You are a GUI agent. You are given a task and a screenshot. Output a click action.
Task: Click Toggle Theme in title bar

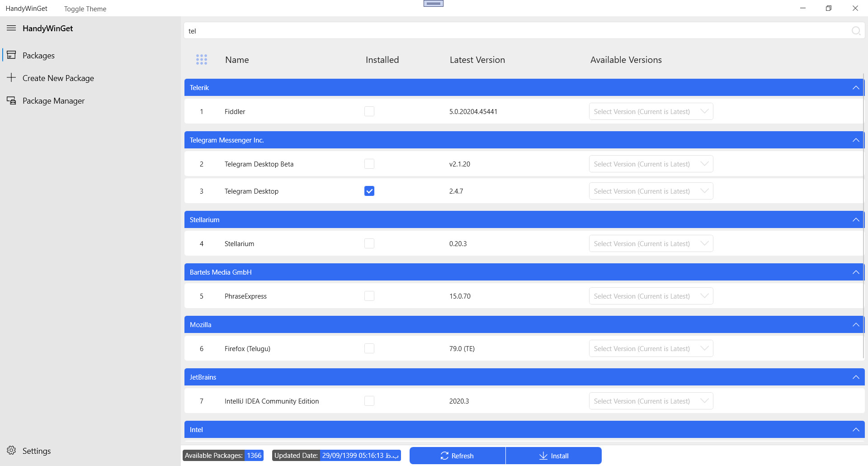pyautogui.click(x=85, y=9)
